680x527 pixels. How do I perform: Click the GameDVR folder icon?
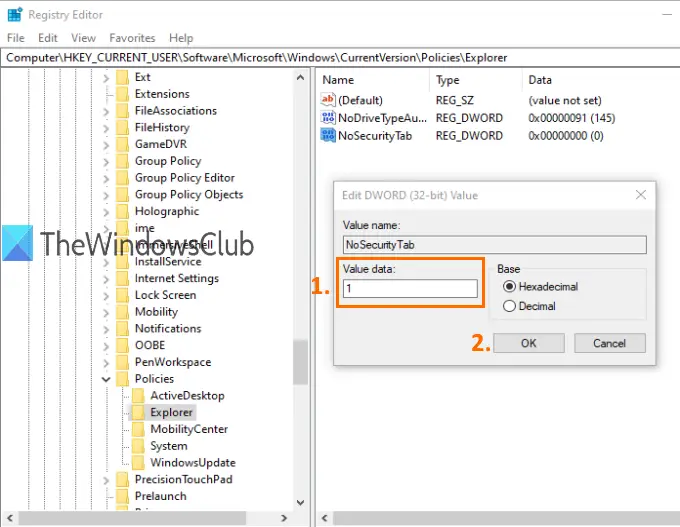(x=123, y=144)
